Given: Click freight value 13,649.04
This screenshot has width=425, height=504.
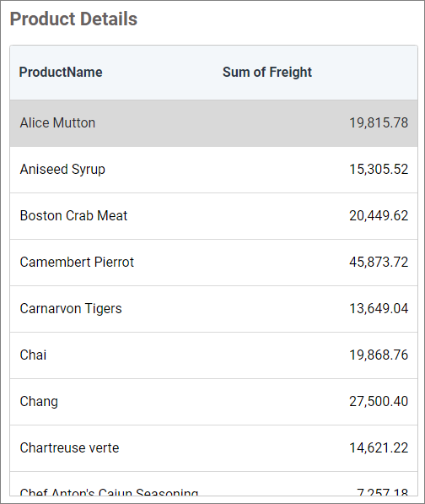Looking at the screenshot, I should point(379,309).
